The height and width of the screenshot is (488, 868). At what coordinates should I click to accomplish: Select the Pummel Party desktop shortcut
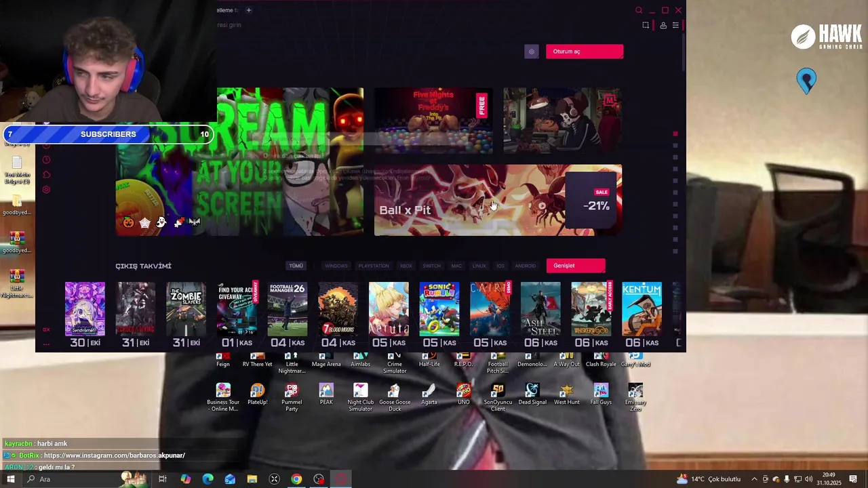click(x=292, y=397)
